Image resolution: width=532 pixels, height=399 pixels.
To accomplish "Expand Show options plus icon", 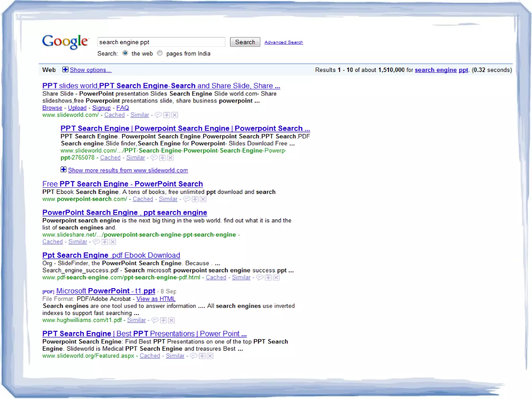I will point(65,69).
